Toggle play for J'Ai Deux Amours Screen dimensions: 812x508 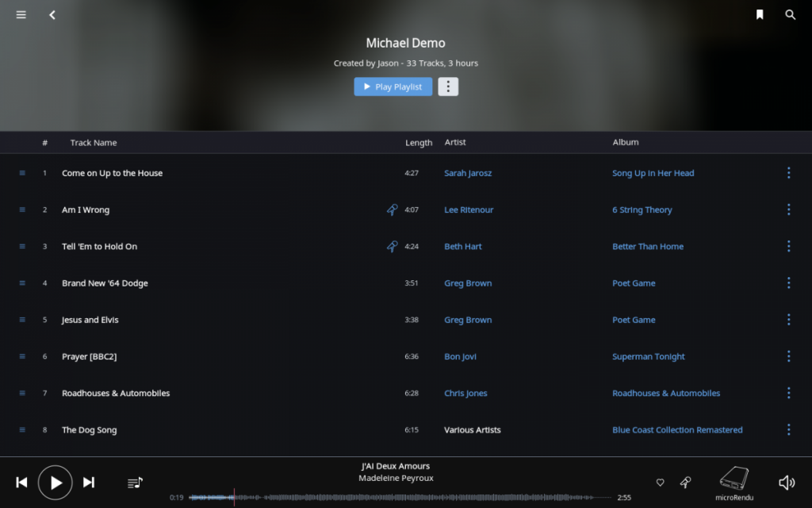coord(56,483)
